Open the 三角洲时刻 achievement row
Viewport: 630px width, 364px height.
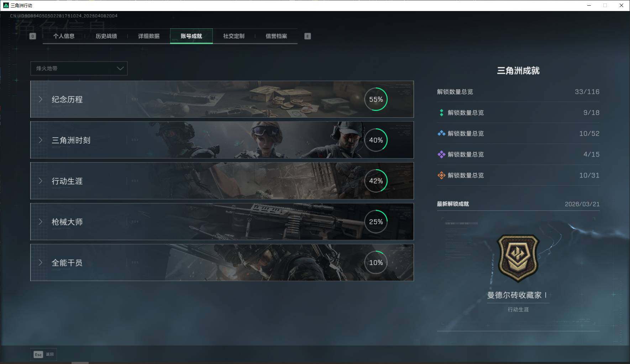[222, 140]
